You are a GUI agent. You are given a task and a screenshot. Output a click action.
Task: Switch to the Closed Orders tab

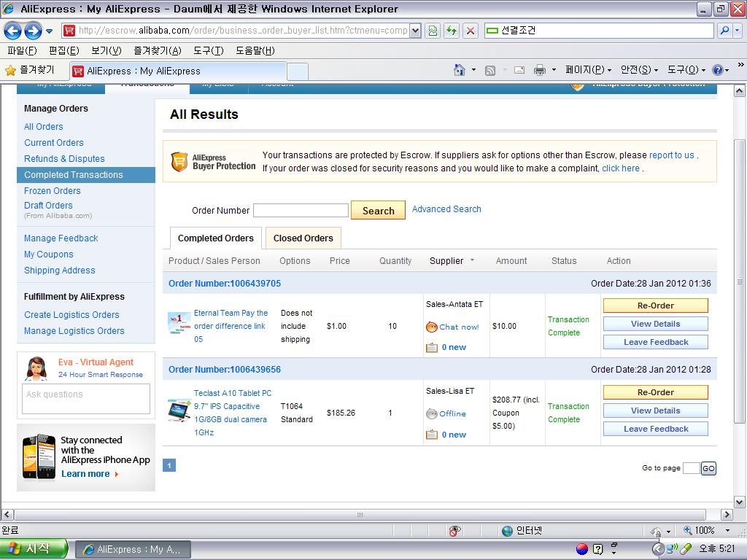click(303, 238)
